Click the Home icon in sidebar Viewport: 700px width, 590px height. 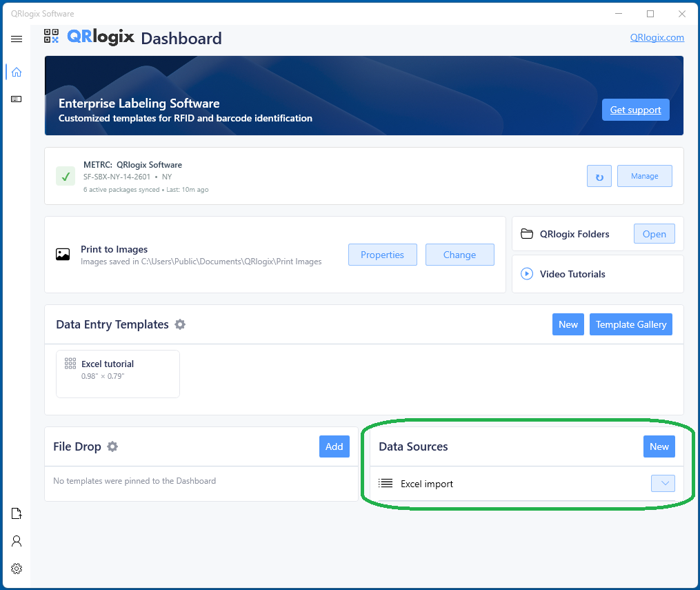[17, 72]
